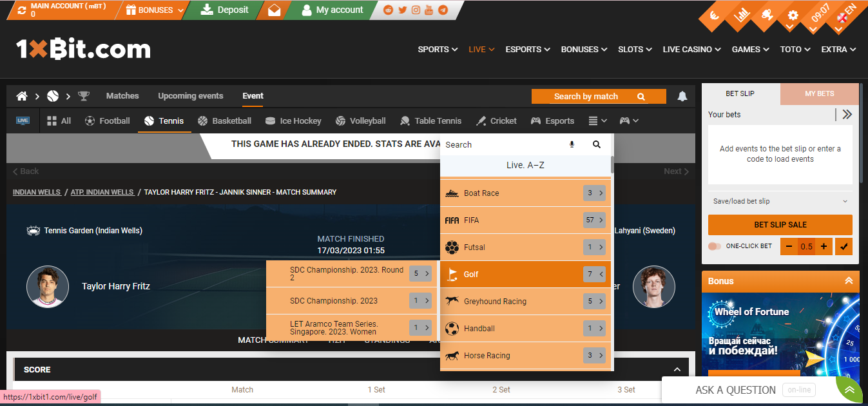Select the Basketball sport filter icon
Screen dimensions: 868x406
pyautogui.click(x=203, y=121)
